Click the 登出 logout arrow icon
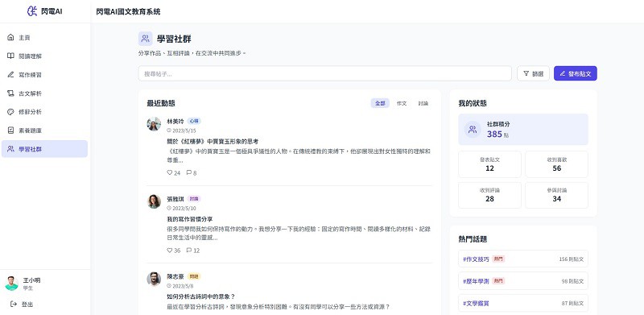The image size is (644, 315). click(14, 305)
